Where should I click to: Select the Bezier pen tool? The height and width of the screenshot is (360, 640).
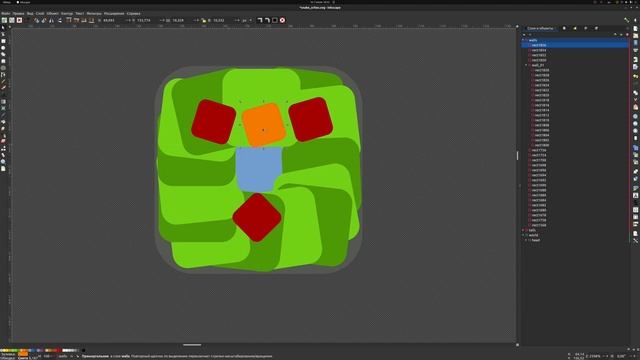tap(3, 75)
